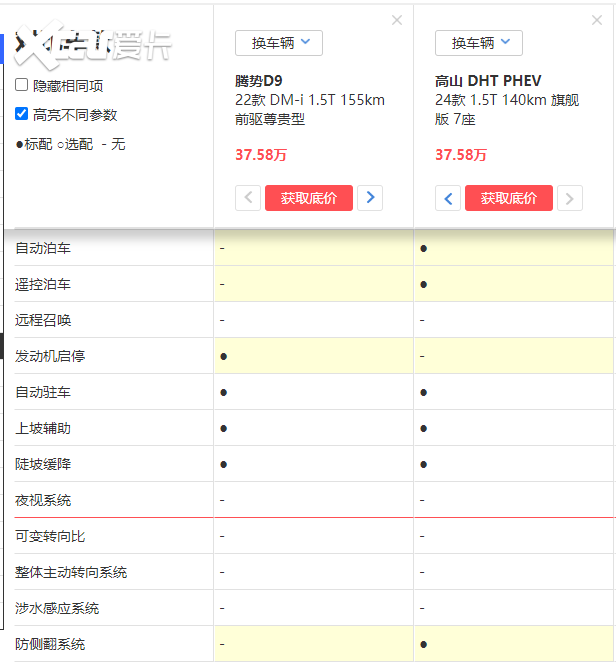Click 高山 DHT PHEV cell for 自动泊车
This screenshot has height=665, width=616.
pos(514,248)
